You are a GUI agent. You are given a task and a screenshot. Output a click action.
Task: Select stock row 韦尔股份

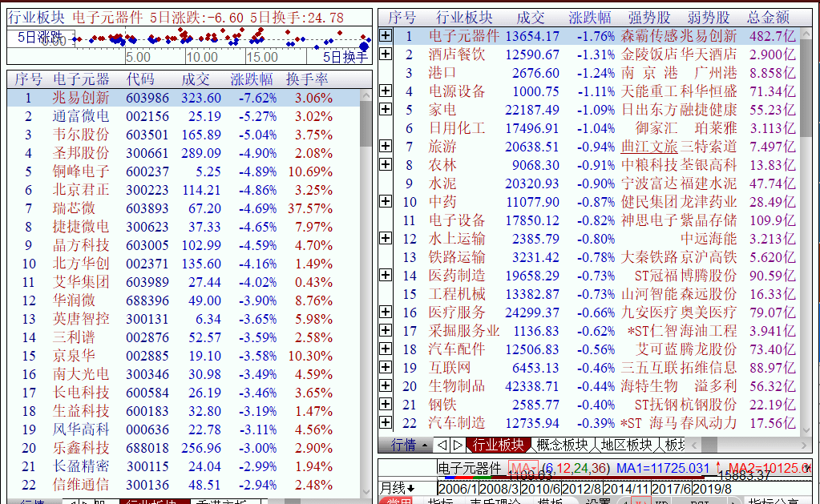click(184, 135)
